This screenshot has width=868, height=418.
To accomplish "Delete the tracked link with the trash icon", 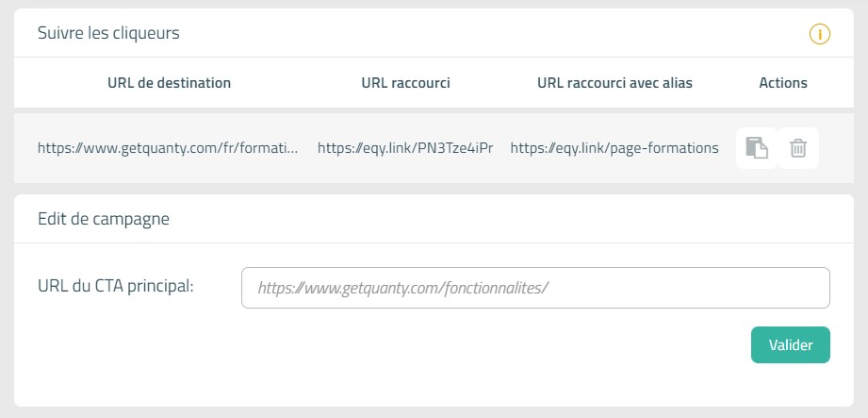I will pos(797,148).
